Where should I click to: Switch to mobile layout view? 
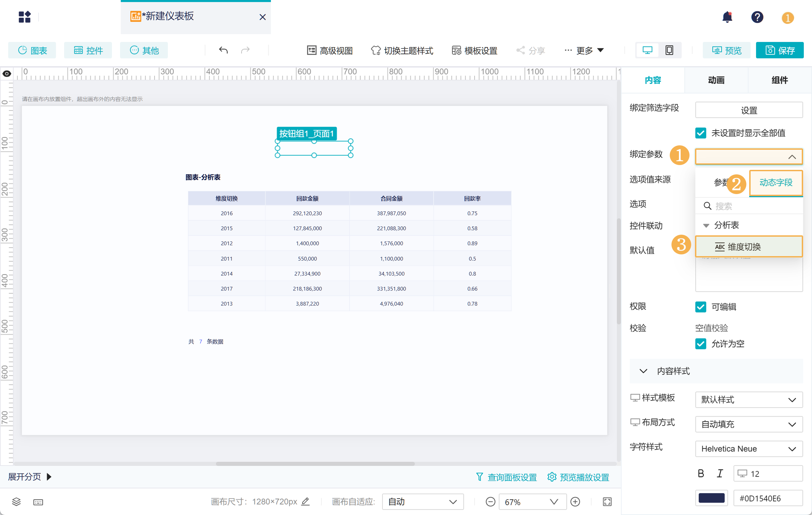pyautogui.click(x=669, y=50)
